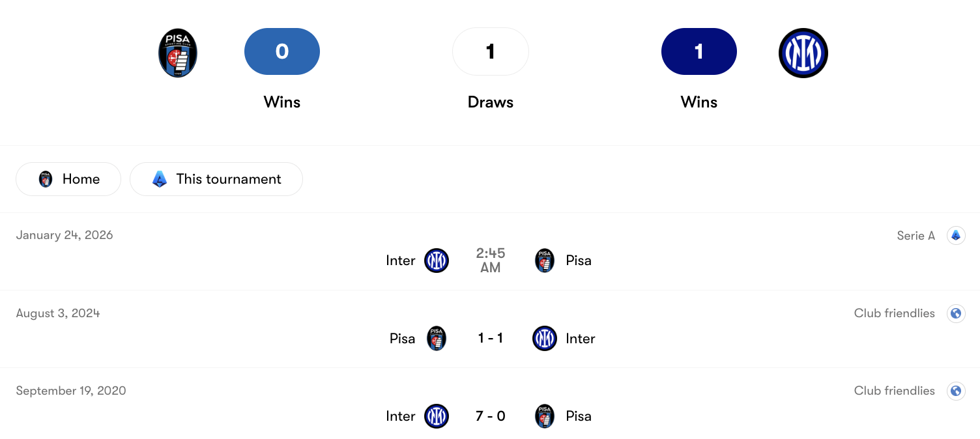Click the globe icon beside September 19 Club friendlies

(956, 391)
